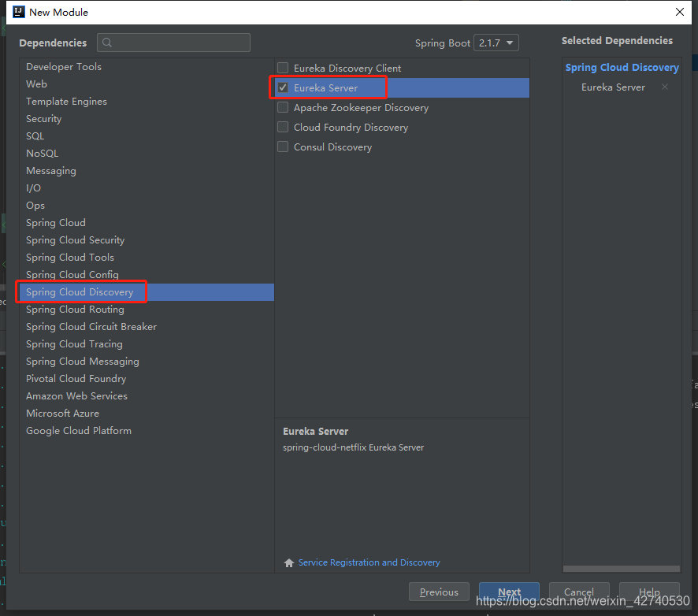
Task: Select Spring Cloud Discovery category
Action: coord(147,292)
